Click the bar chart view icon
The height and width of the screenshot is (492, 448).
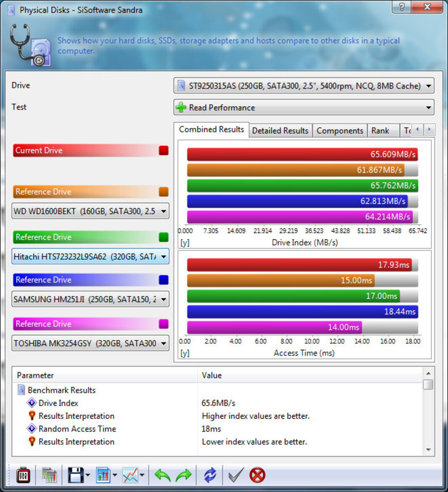point(103,475)
